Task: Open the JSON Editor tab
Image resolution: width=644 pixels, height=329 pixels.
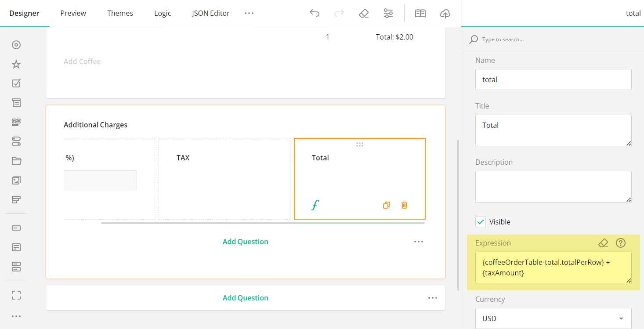Action: (210, 13)
